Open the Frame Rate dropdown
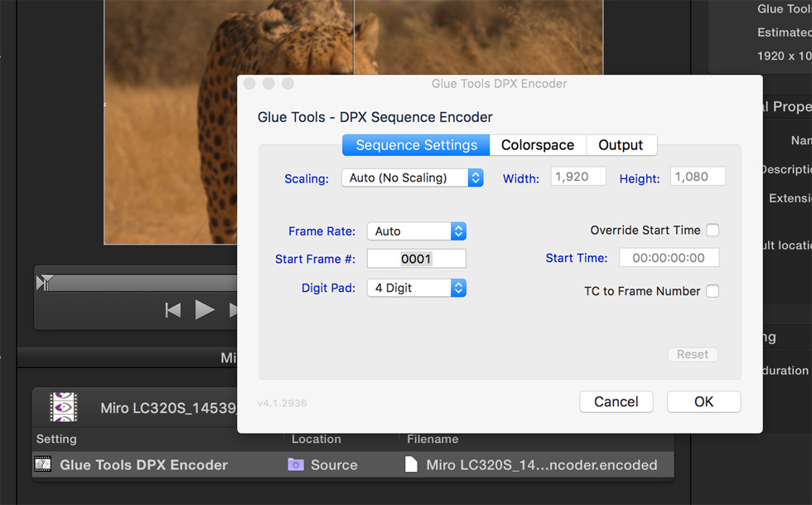Viewport: 812px width, 505px height. (x=417, y=231)
